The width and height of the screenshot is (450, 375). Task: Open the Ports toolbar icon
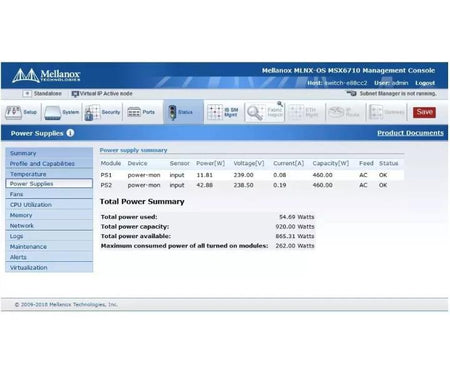click(134, 112)
